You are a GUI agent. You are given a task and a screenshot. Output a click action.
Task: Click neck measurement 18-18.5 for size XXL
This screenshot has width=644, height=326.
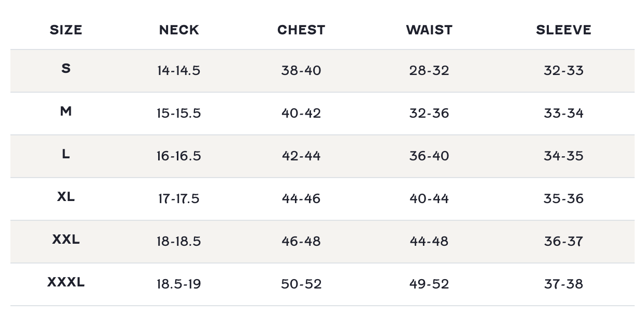click(178, 242)
